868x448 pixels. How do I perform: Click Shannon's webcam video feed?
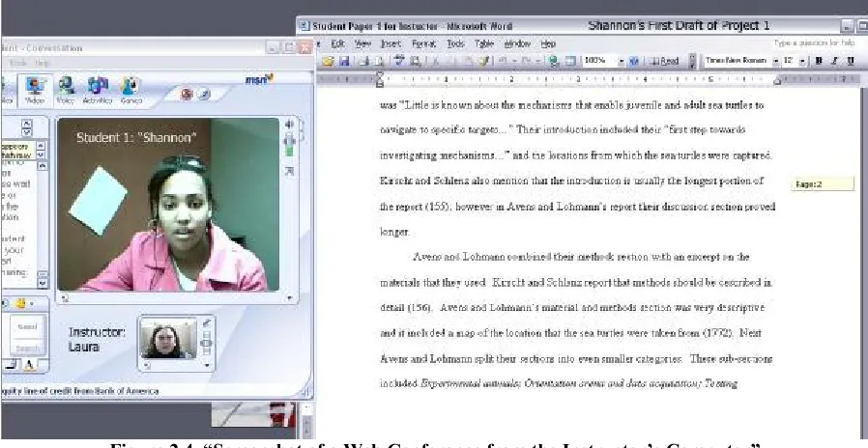(x=168, y=205)
